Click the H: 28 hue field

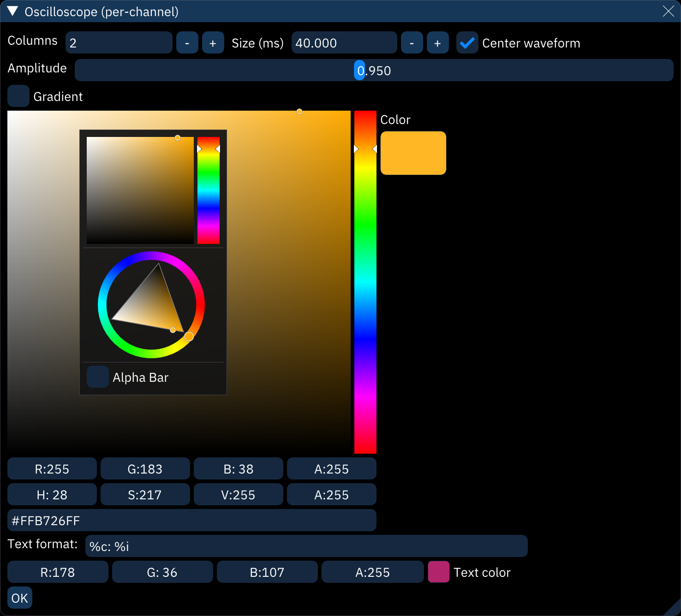[x=52, y=495]
